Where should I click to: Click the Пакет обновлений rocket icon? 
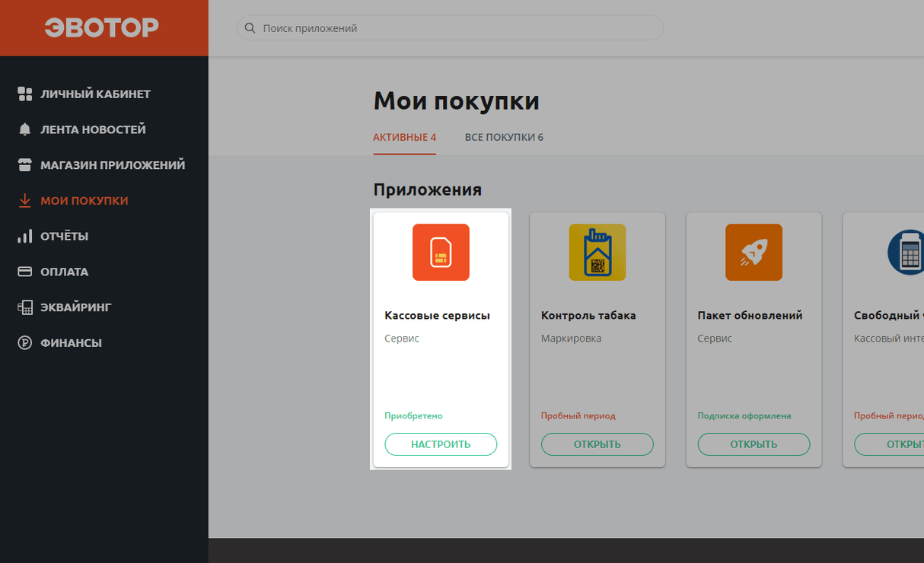click(754, 253)
